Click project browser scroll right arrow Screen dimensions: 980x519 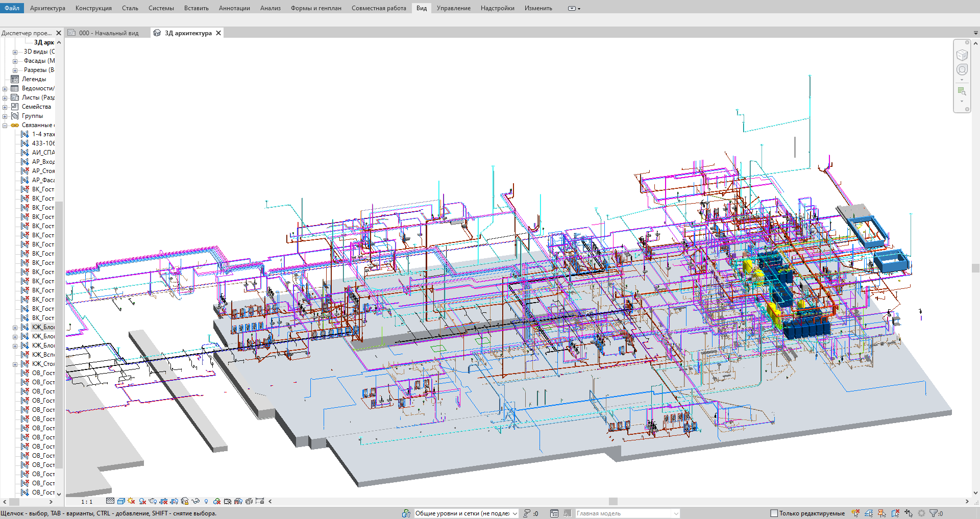pos(51,502)
